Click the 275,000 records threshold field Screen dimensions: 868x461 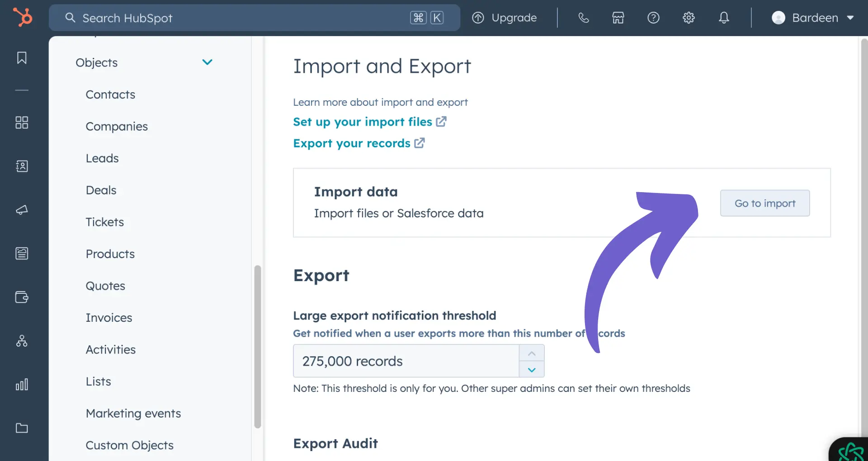[x=406, y=361]
